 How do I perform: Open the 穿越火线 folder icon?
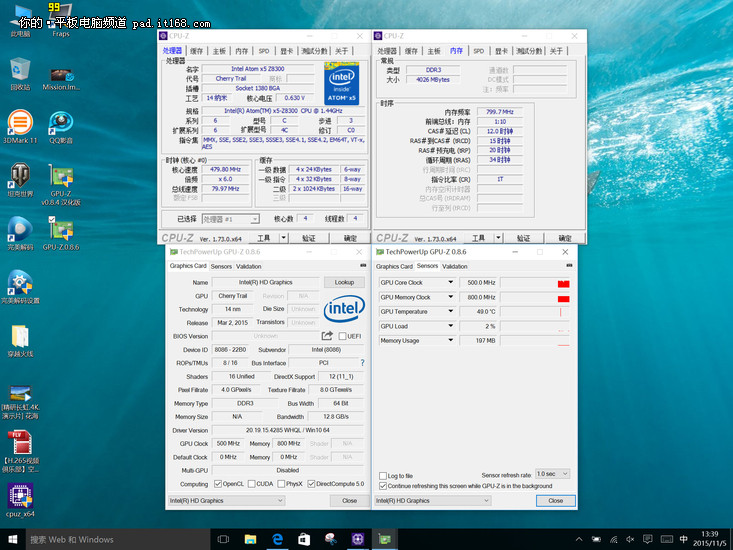click(20, 340)
